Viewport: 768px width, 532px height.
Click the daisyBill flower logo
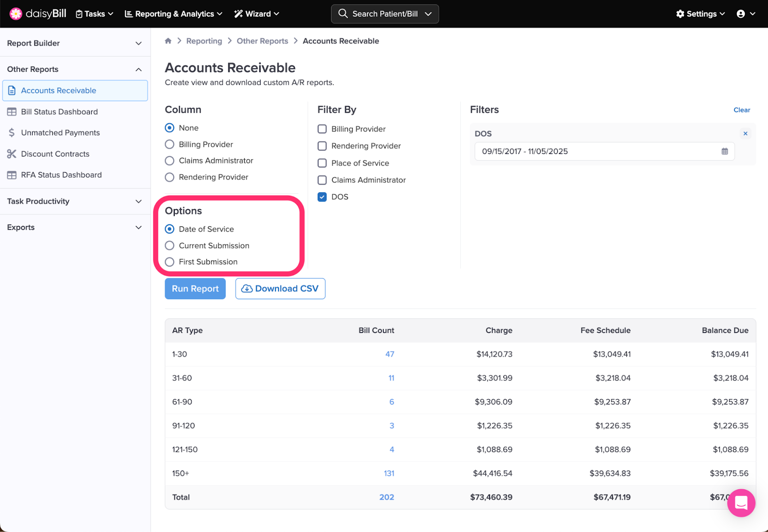click(16, 14)
